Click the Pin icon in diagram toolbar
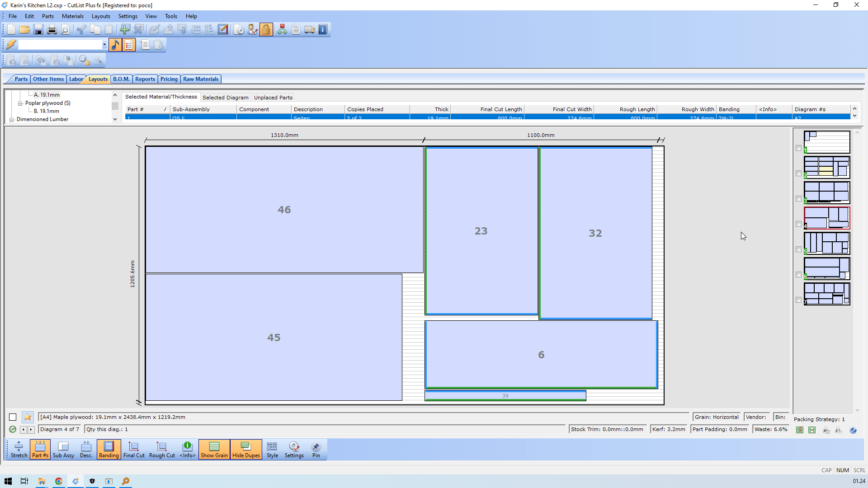The width and height of the screenshot is (868, 488). click(316, 450)
